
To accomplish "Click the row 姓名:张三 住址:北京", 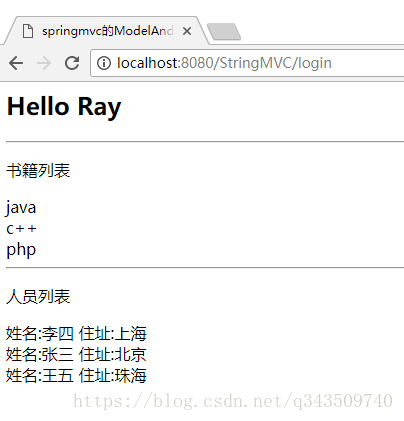I will pos(76,354).
